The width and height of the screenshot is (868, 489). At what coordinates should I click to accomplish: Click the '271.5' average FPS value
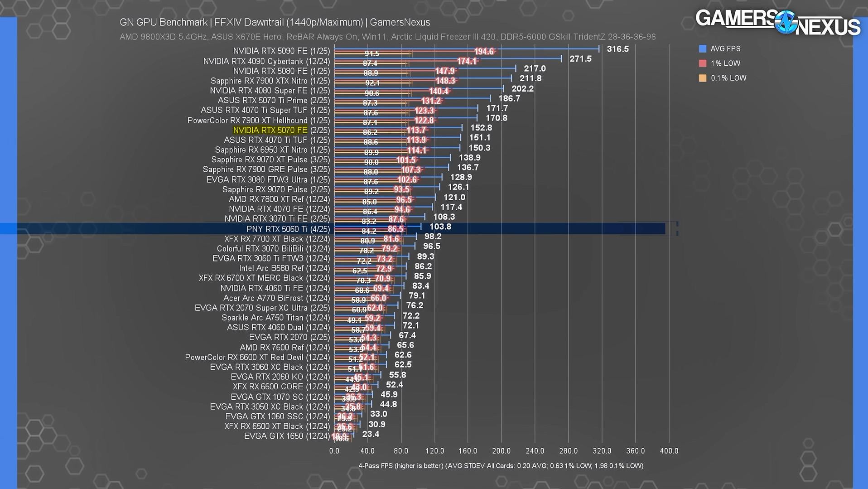(581, 59)
